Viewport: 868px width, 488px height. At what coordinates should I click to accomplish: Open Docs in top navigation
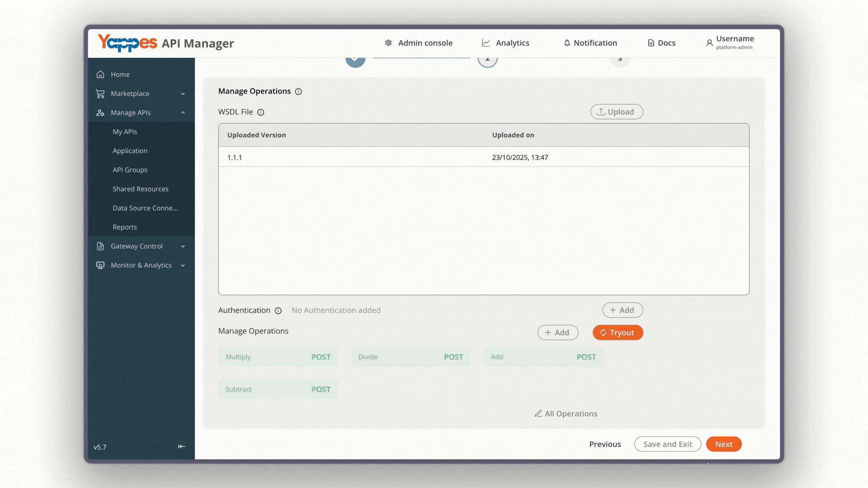[x=667, y=43]
